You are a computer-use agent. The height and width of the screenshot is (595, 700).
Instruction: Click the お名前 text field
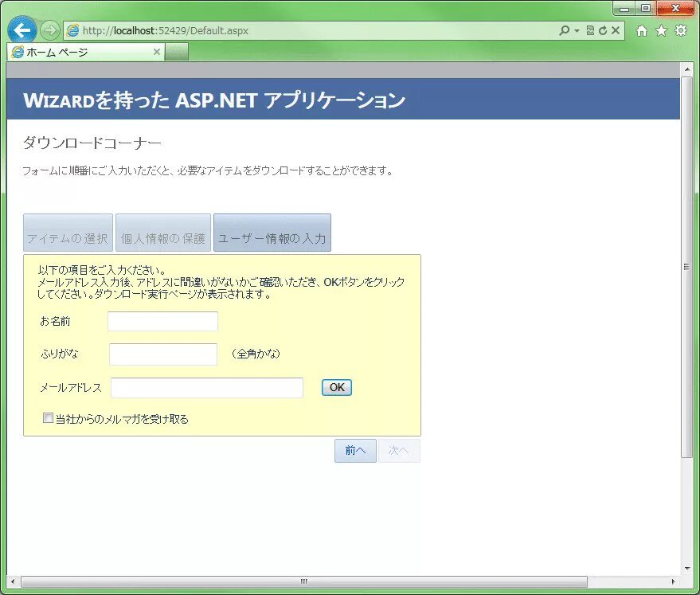pyautogui.click(x=162, y=321)
